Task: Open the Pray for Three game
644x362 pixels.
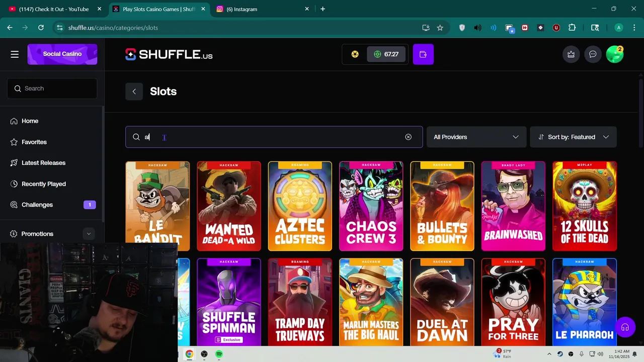Action: pyautogui.click(x=513, y=302)
